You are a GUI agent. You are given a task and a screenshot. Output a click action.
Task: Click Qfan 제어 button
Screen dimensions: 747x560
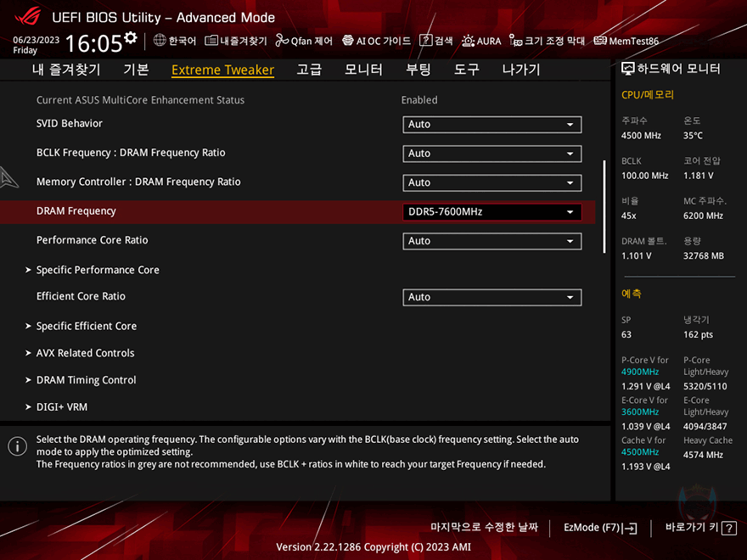pos(304,41)
